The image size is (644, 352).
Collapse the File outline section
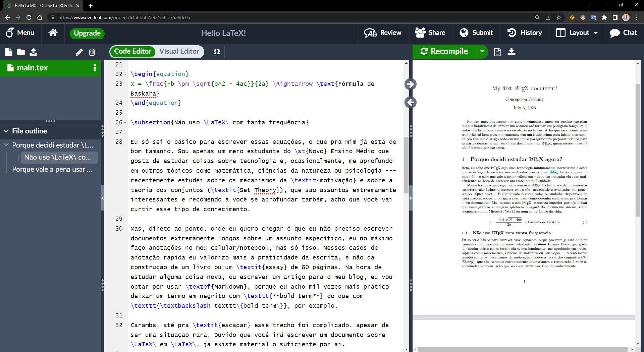click(x=6, y=131)
